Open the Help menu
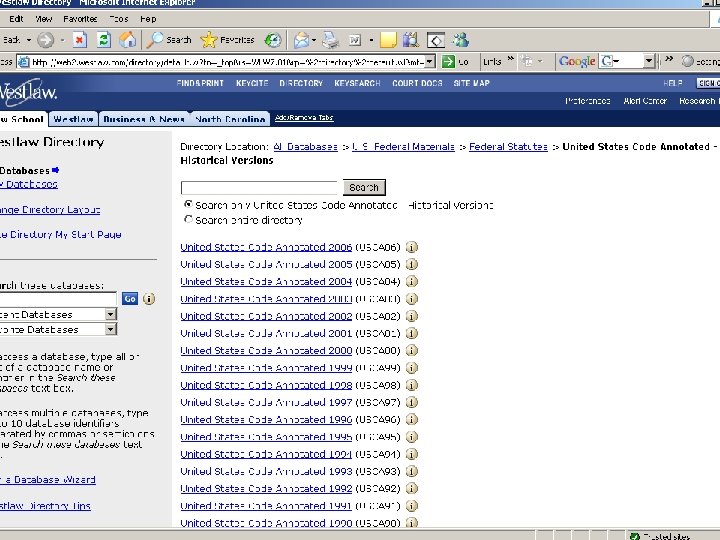720x540 pixels. click(x=148, y=19)
